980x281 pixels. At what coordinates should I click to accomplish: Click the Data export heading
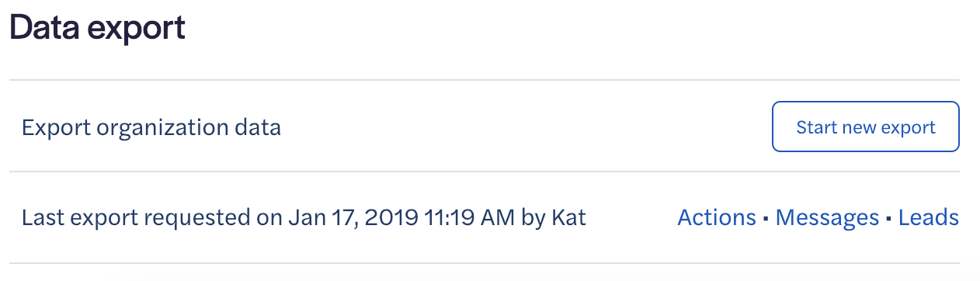pos(97,29)
